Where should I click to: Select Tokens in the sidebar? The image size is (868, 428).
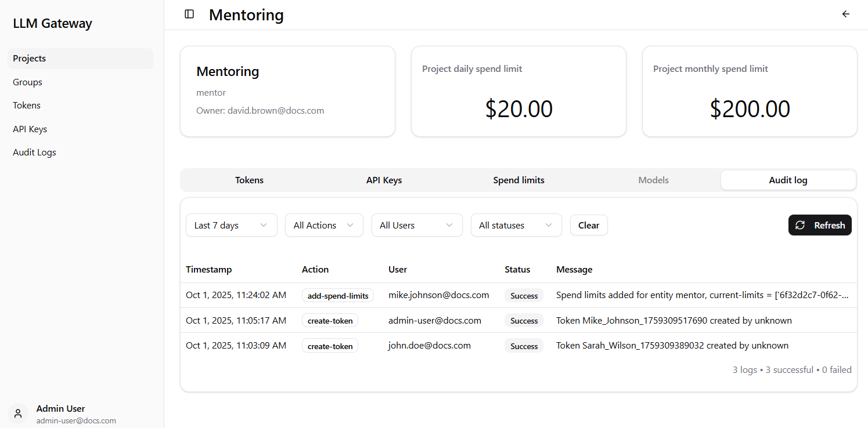26,105
